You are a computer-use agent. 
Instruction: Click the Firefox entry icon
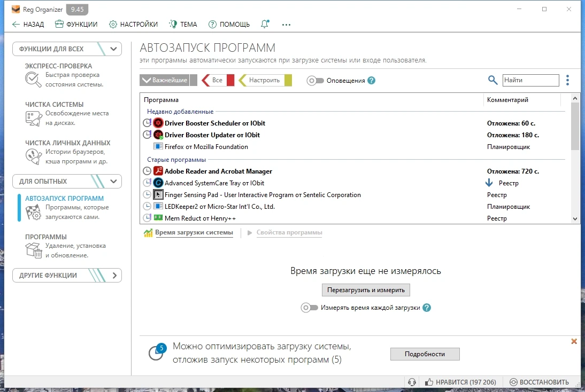[158, 146]
